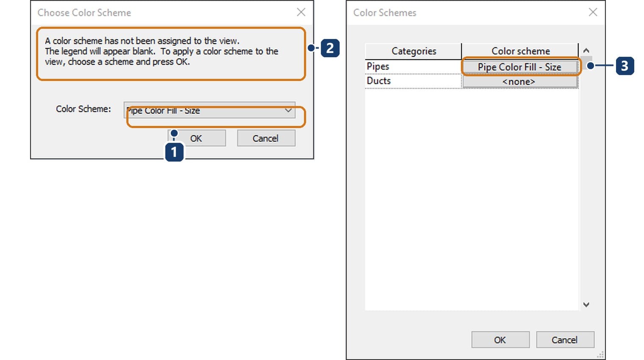Close the Choose Color Scheme dialog
The image size is (644, 360).
[x=301, y=12]
